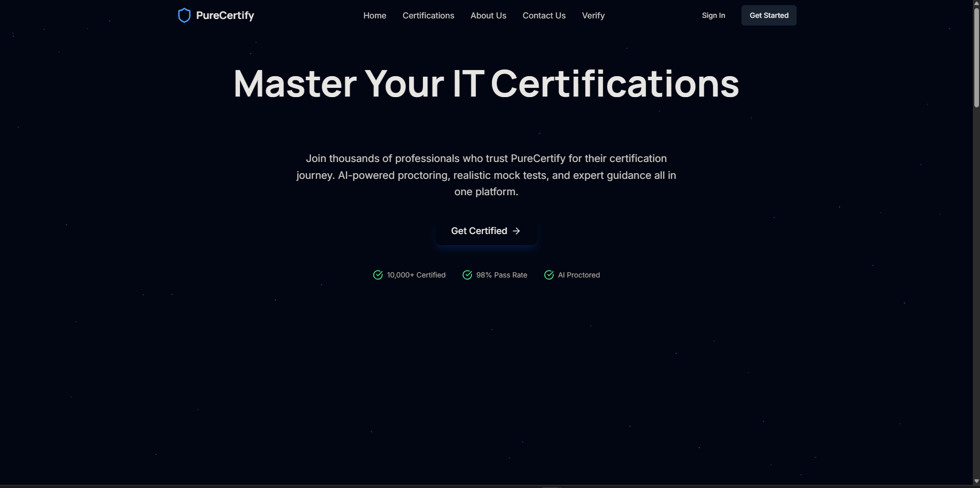Click the "10,000+ Certified" label
Image resolution: width=980 pixels, height=488 pixels.
coord(416,275)
